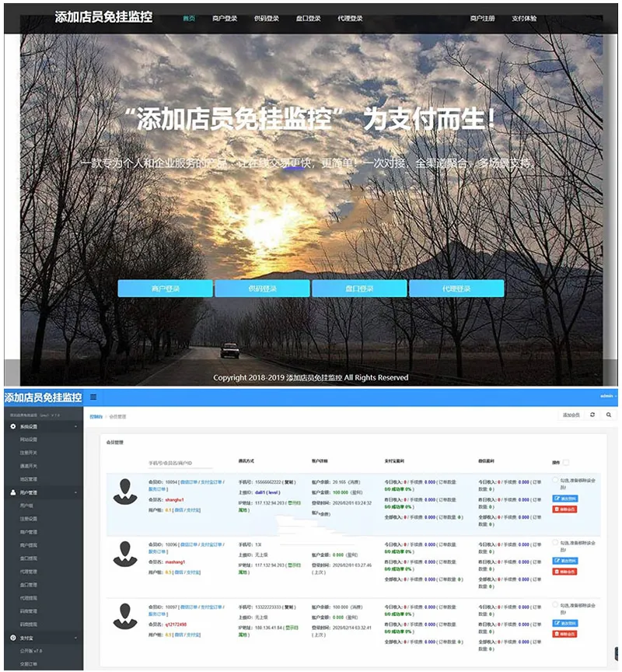Click the large blue 供码登录 button
This screenshot has height=672, width=622.
tap(263, 289)
